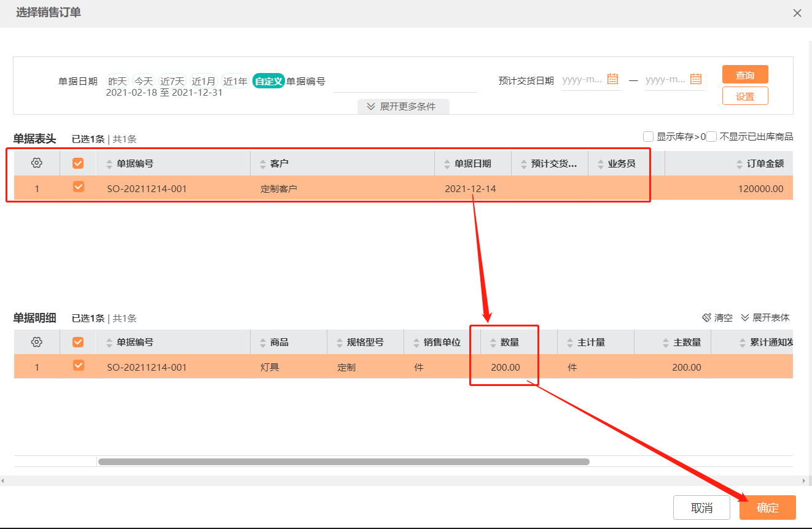Click inside the 单据编号 input field
Image resolution: width=812 pixels, height=529 pixels.
(x=405, y=86)
